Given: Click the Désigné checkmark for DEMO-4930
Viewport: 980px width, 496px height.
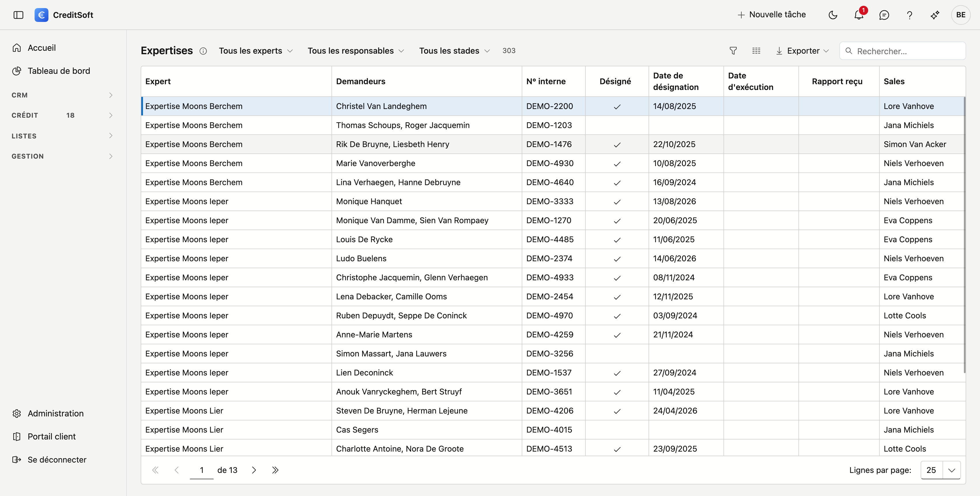Looking at the screenshot, I should pos(617,164).
